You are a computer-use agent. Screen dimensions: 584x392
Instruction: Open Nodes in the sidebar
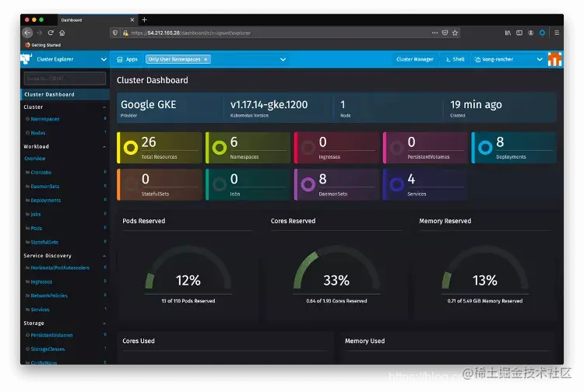point(37,133)
